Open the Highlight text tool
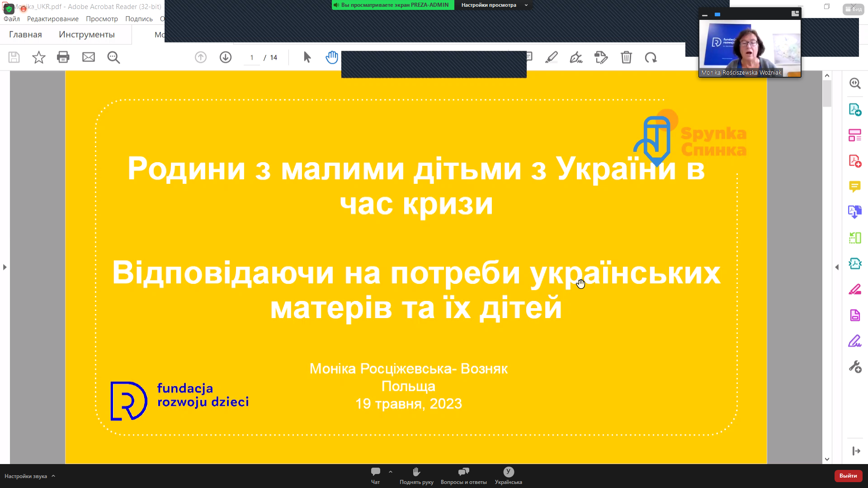 coord(552,57)
